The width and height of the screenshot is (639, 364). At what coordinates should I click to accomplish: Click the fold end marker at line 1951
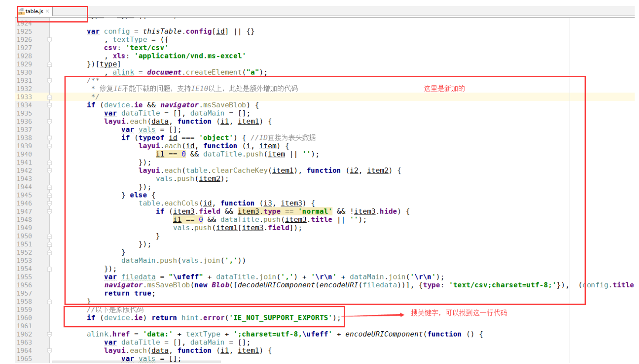49,244
